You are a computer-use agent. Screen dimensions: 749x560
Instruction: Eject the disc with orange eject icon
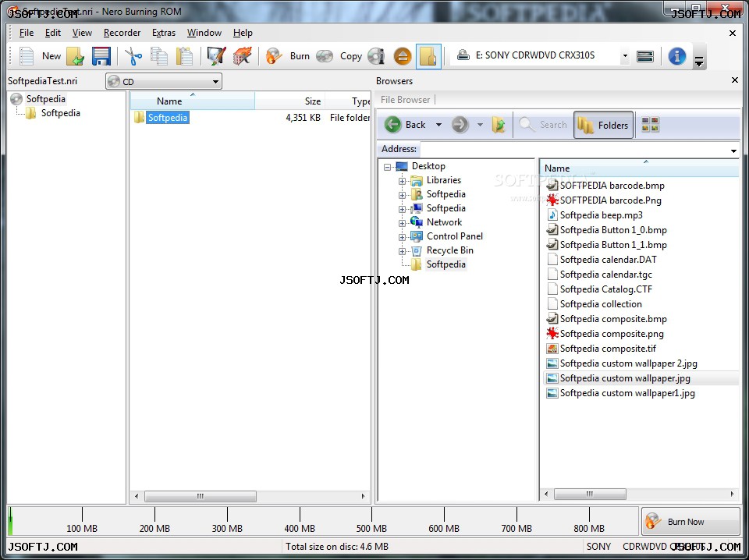pyautogui.click(x=403, y=56)
